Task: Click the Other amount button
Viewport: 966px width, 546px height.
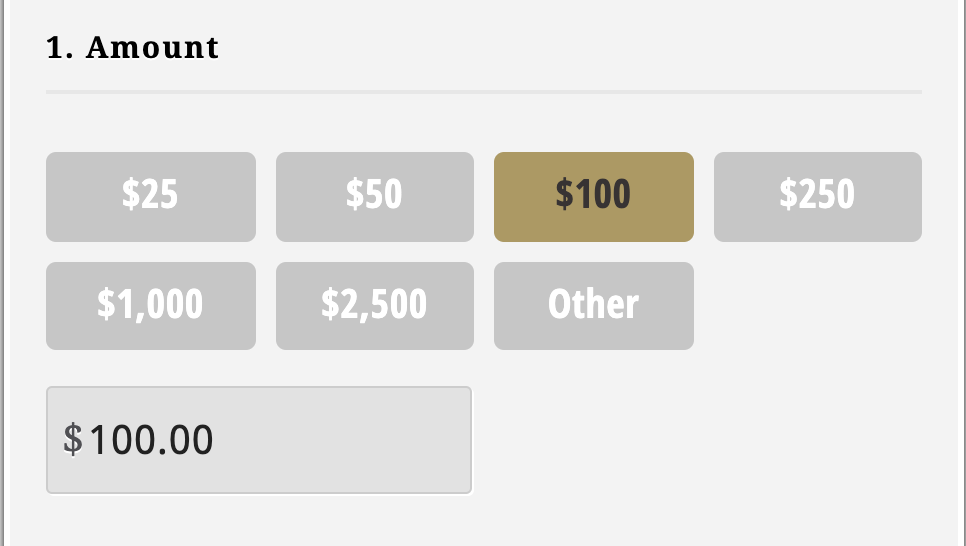Action: tap(593, 305)
